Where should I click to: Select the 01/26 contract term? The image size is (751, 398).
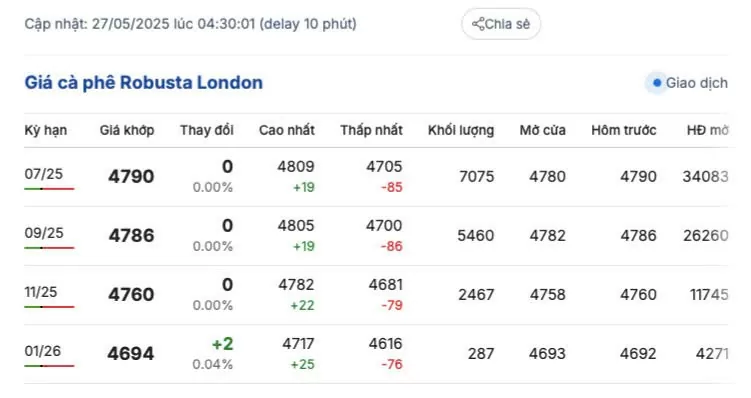43,351
